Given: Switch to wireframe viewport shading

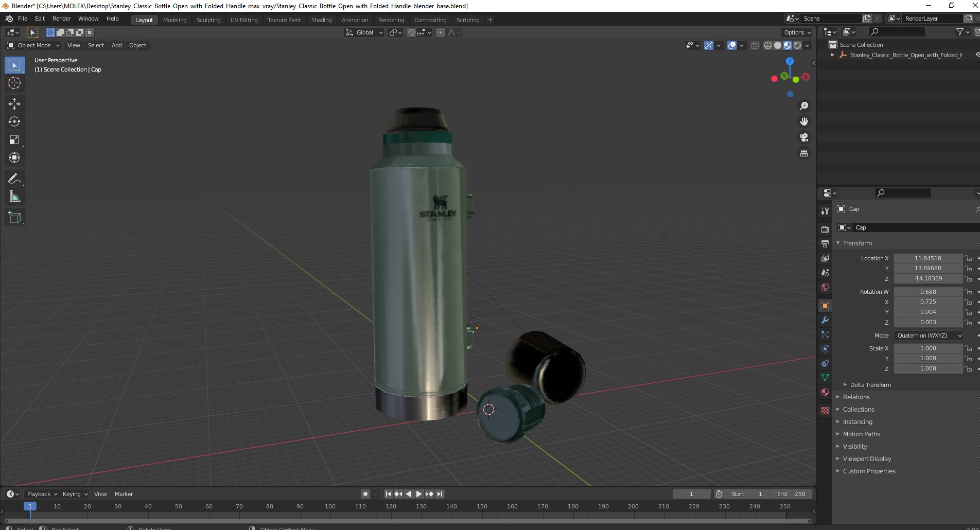Looking at the screenshot, I should (x=768, y=45).
